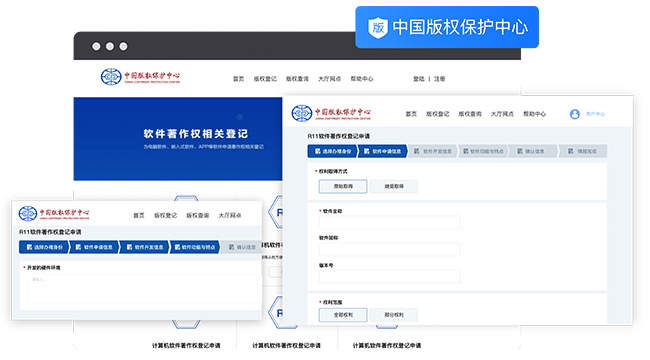Click the 填报完成 step icon
Screen dimensions: 650x360
571,151
